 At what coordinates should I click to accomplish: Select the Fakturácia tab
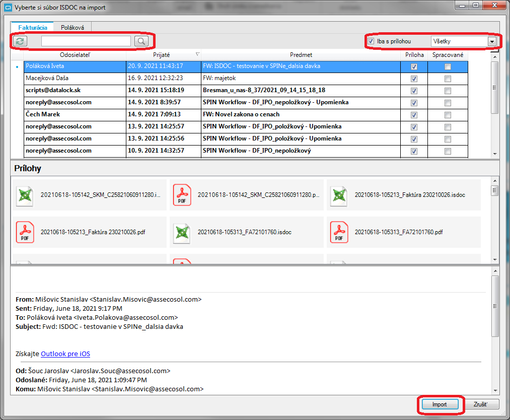(33, 28)
